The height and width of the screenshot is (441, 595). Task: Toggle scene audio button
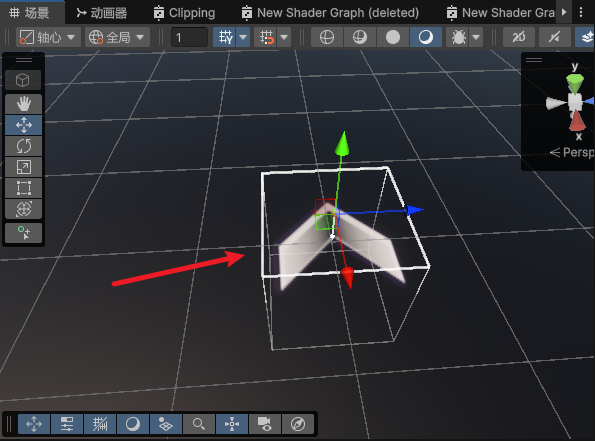pos(554,37)
